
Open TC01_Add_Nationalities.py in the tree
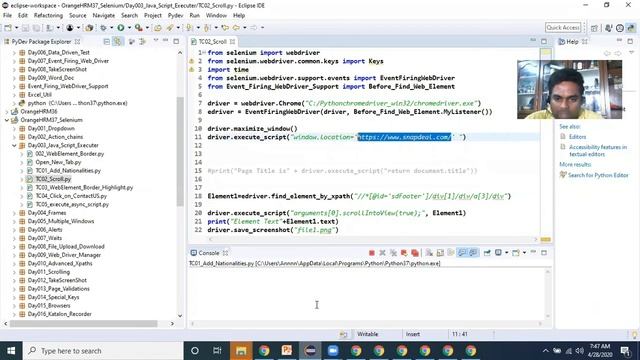coord(68,171)
